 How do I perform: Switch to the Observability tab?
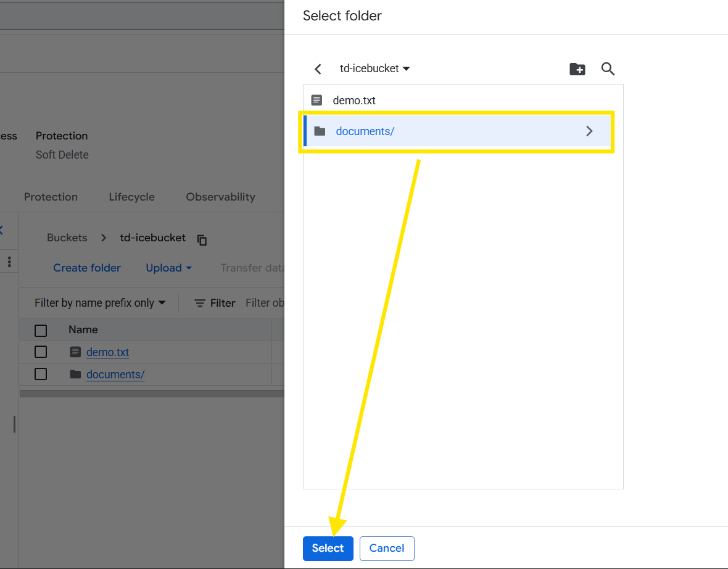click(220, 197)
